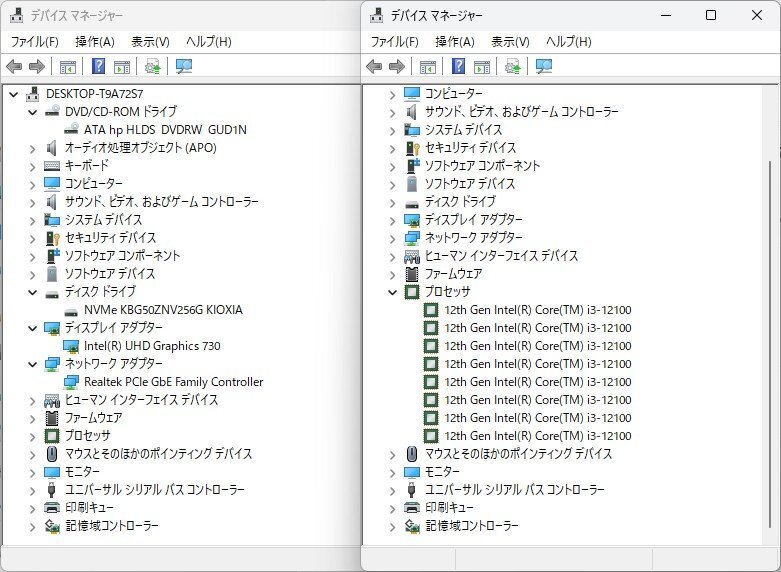
Task: Select Intel(R) UHD Graphics 730 adapter
Action: coord(152,346)
